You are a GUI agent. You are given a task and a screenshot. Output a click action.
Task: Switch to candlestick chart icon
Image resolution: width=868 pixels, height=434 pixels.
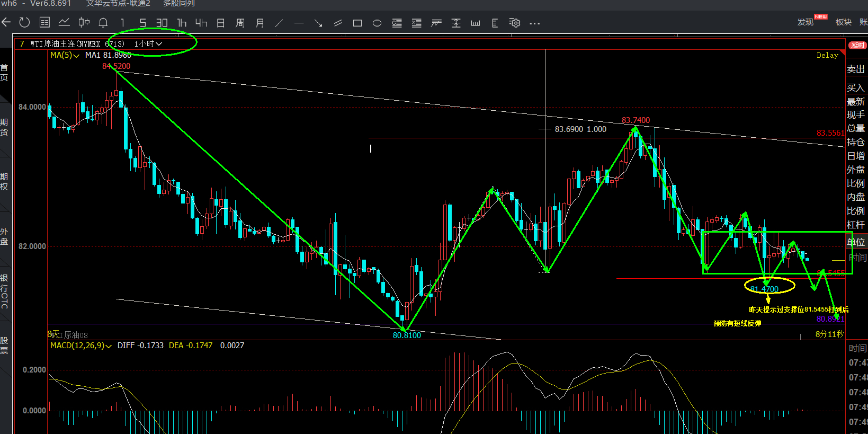84,22
